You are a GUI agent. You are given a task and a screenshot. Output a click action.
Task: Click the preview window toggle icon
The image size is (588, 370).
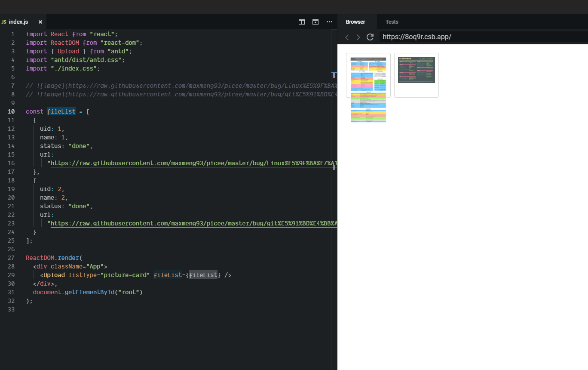pyautogui.click(x=315, y=22)
